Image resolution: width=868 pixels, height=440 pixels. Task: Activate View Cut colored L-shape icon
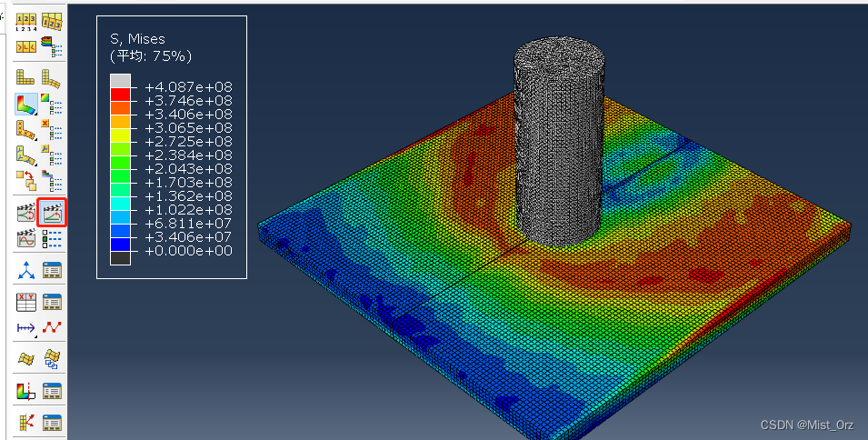[x=25, y=391]
